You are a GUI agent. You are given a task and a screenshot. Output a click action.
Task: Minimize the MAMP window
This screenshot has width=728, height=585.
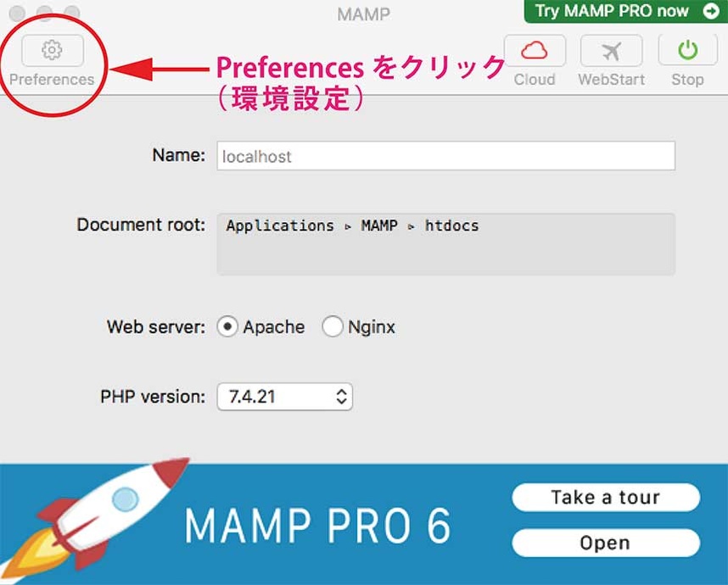[44, 14]
